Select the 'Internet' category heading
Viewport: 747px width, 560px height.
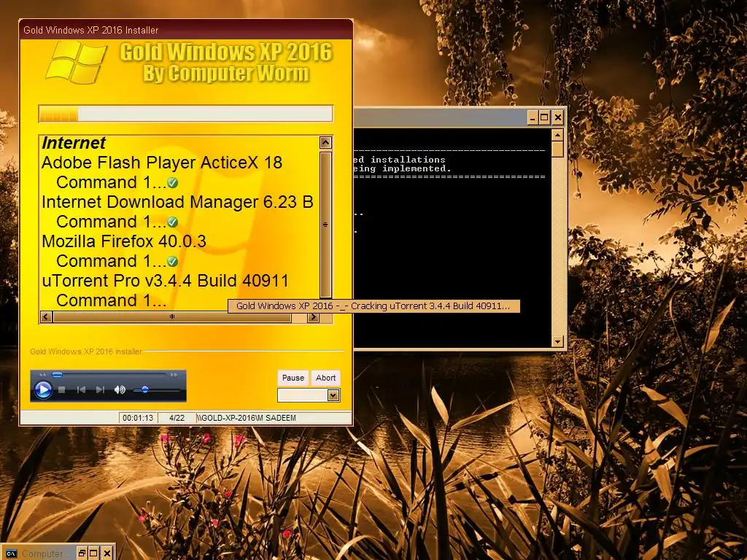click(74, 143)
